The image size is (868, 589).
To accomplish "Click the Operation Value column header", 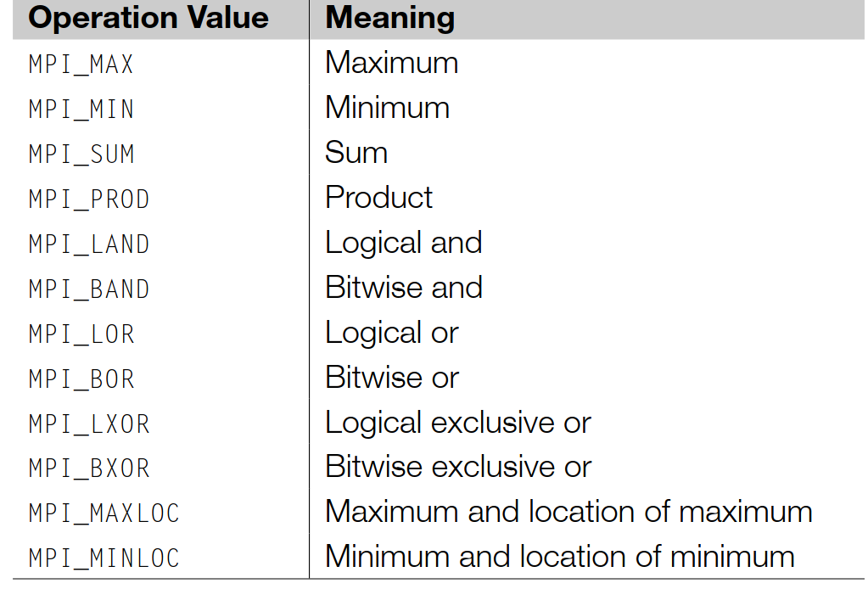I will 148,19.
